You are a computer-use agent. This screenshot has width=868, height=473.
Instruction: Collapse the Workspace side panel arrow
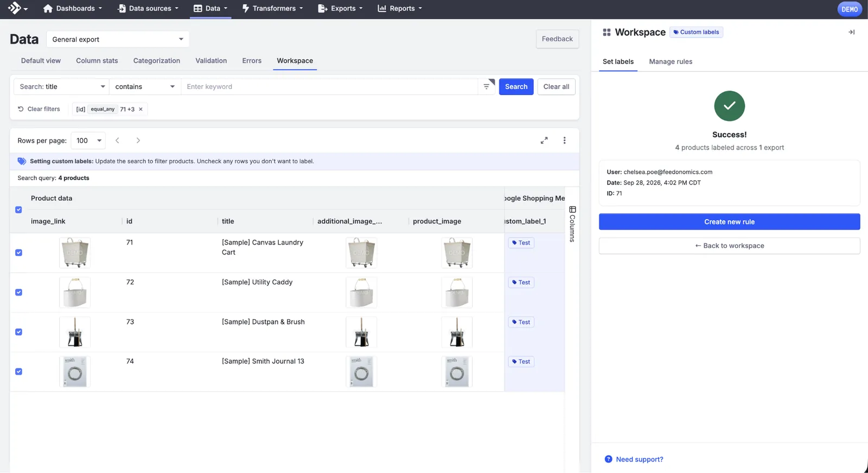point(851,32)
